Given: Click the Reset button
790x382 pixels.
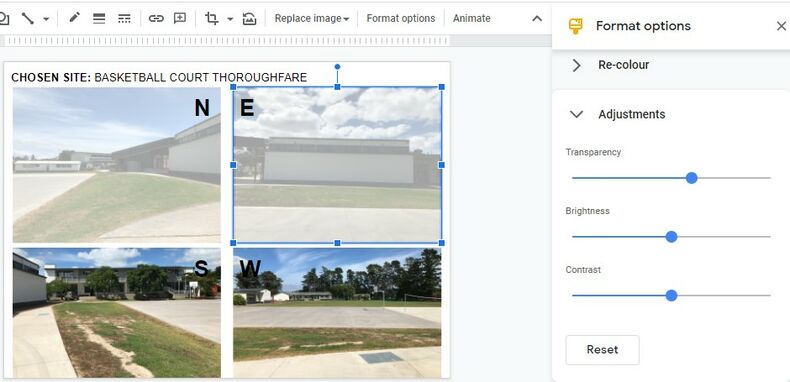Looking at the screenshot, I should tap(603, 350).
